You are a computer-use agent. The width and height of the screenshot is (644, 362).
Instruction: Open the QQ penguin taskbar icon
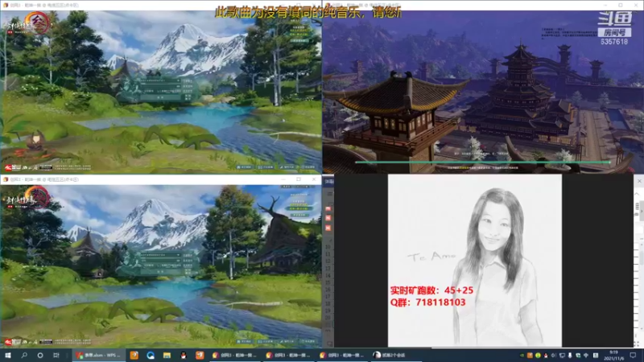point(184,355)
